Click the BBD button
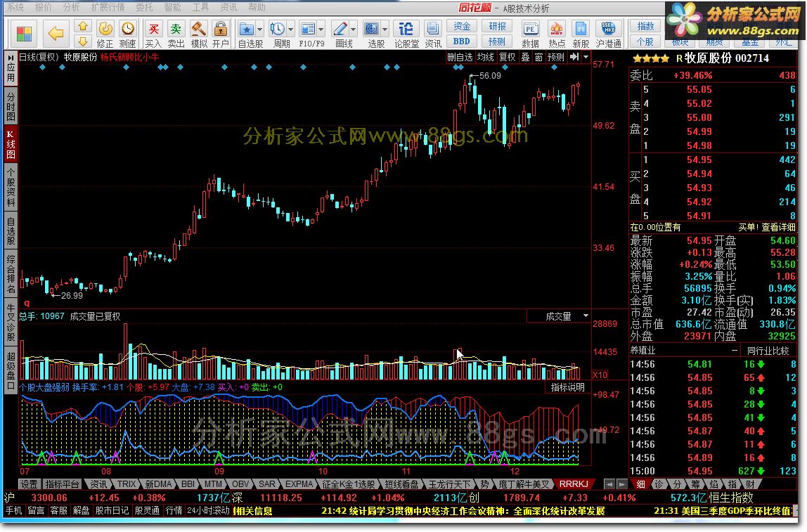This screenshot has height=532, width=807. 462,41
